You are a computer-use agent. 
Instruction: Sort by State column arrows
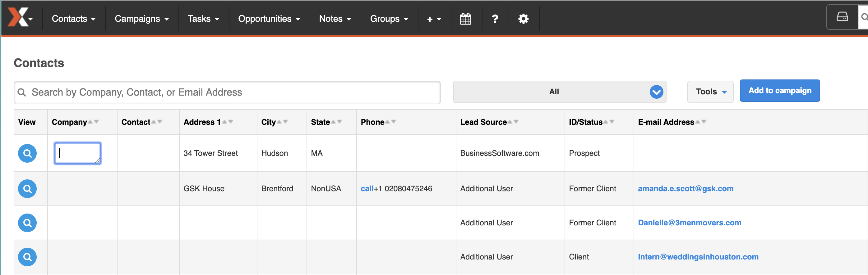click(x=336, y=122)
